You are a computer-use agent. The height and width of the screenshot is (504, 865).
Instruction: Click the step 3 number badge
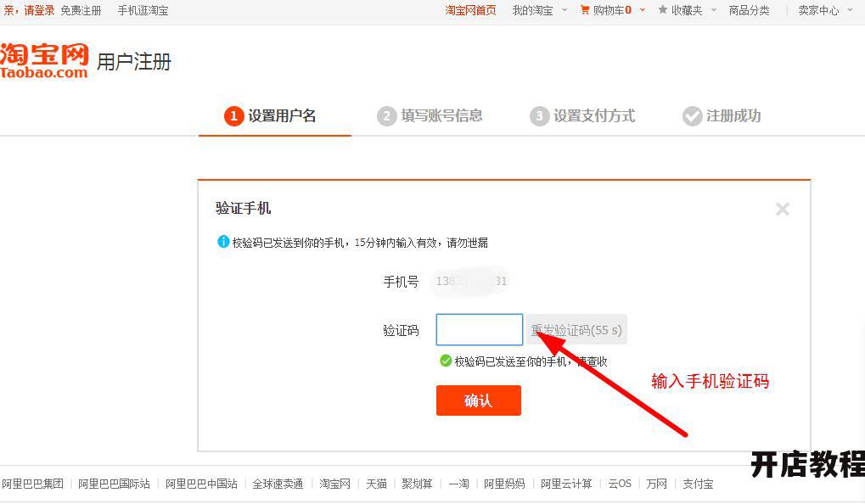point(540,115)
